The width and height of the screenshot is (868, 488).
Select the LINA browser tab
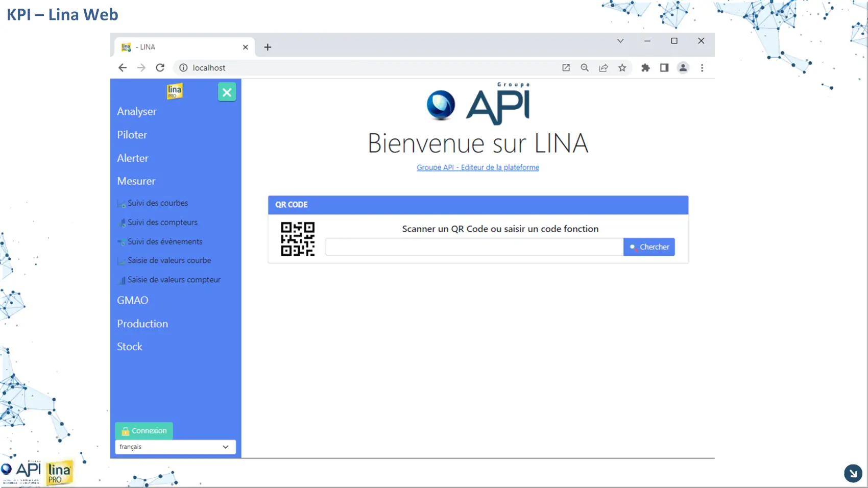(x=185, y=47)
